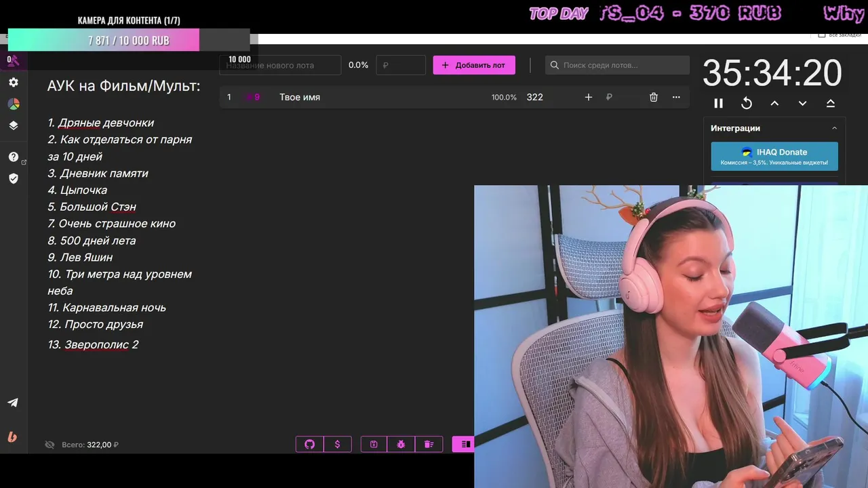The image size is (868, 488).
Task: Click the list item '1. Дряные девчонки'
Action: [x=101, y=123]
